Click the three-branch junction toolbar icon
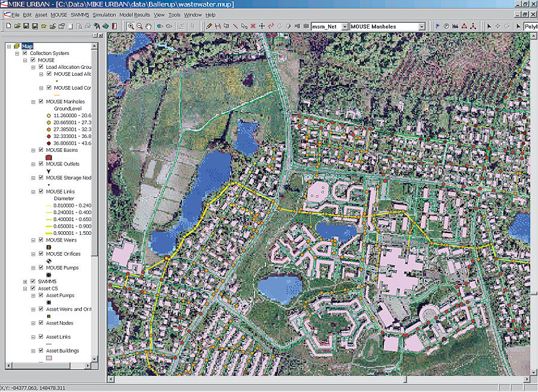The width and height of the screenshot is (538, 392). pos(473,26)
